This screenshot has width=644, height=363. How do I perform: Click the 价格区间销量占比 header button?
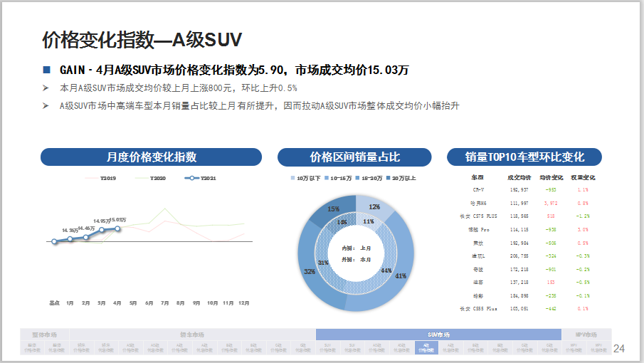point(354,157)
